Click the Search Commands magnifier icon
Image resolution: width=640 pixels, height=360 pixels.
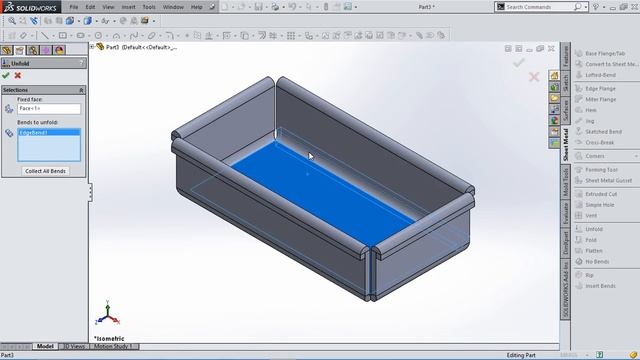pyautogui.click(x=578, y=7)
